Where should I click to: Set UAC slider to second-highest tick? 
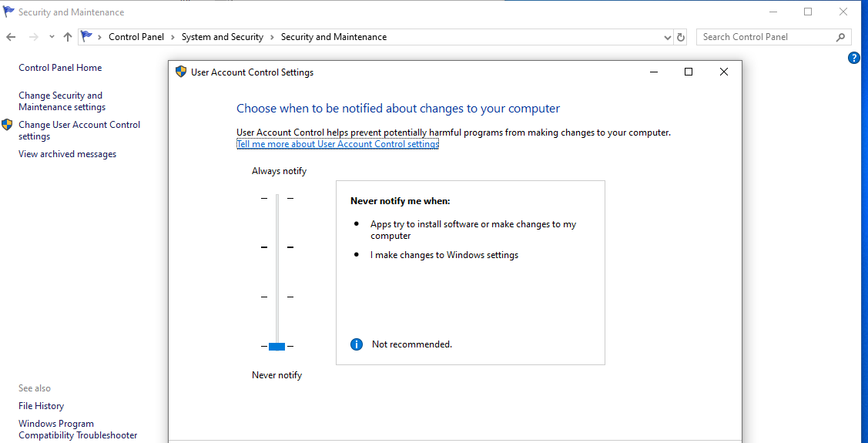tap(277, 247)
